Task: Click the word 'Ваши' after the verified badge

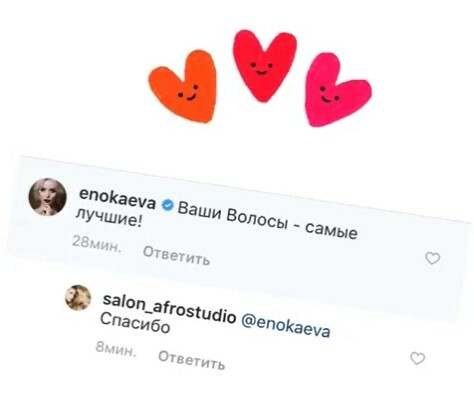Action: click(x=200, y=210)
